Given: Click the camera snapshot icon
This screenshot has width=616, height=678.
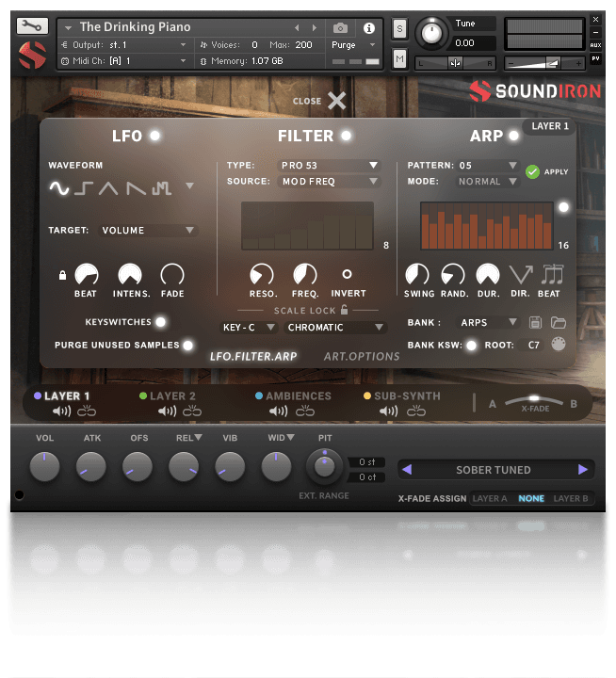Looking at the screenshot, I should click(x=340, y=28).
